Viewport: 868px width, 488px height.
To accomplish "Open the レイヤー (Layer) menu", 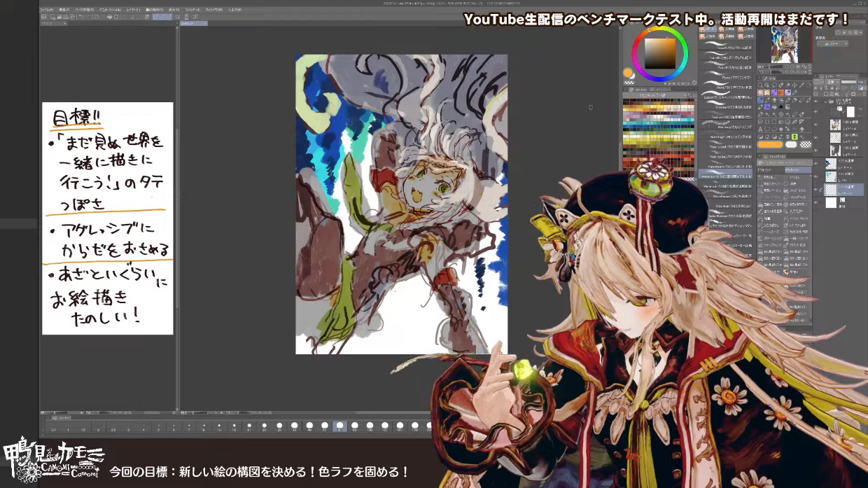I will click(133, 9).
